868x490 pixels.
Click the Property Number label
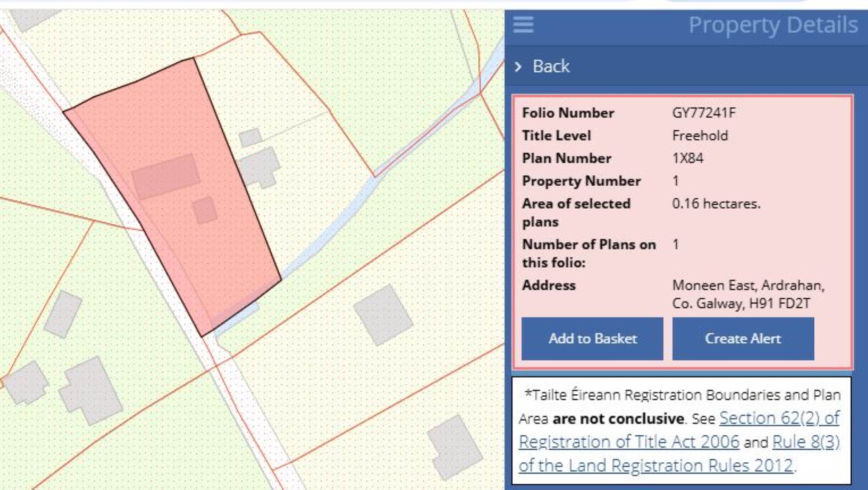pyautogui.click(x=581, y=181)
